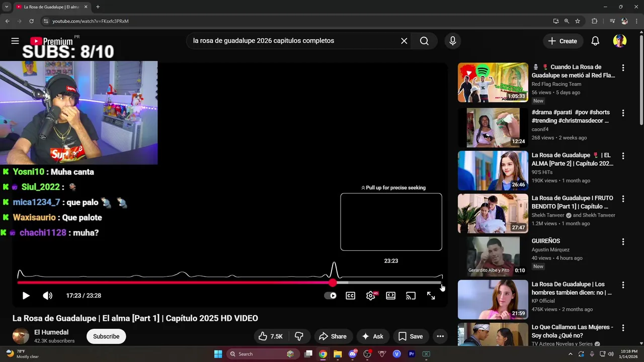This screenshot has height=362, width=644.
Task: Open player settings gear
Action: pos(371,296)
